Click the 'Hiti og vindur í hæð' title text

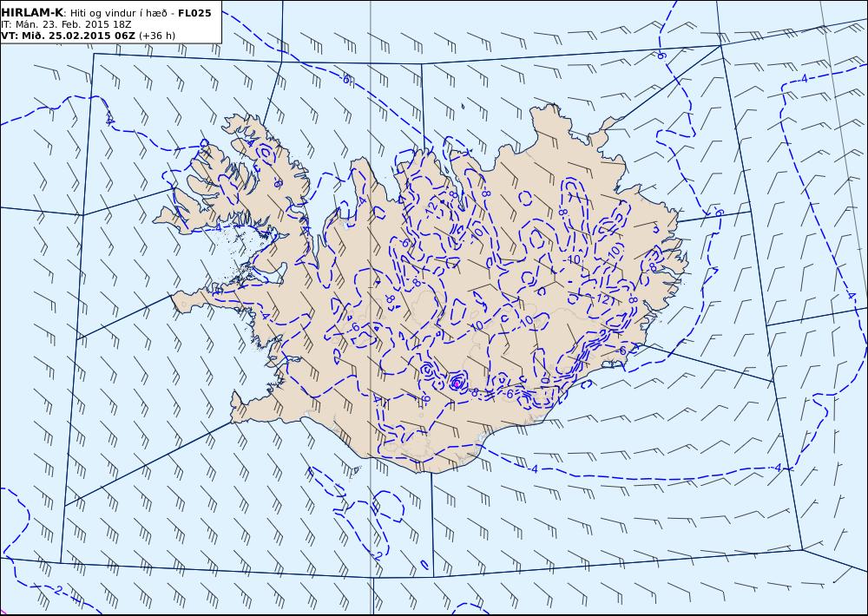coord(118,13)
